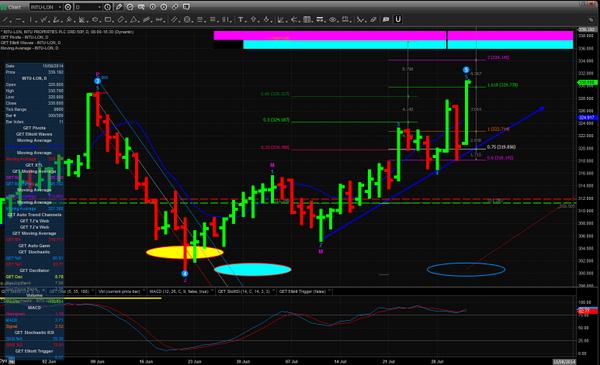The width and height of the screenshot is (600, 365).
Task: Select the horizontal line drawing tool
Action: (18, 19)
